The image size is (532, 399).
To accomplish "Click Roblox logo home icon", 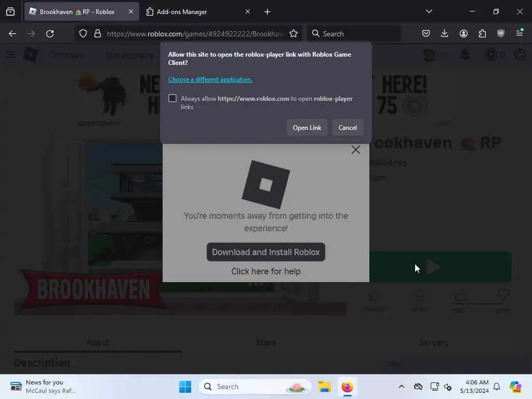I will coord(31,55).
